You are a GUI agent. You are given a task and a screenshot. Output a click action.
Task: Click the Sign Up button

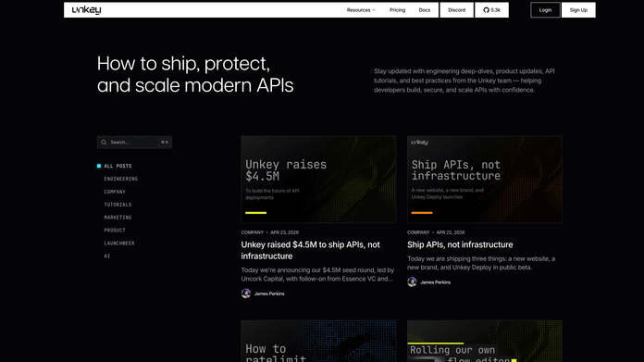(x=578, y=10)
